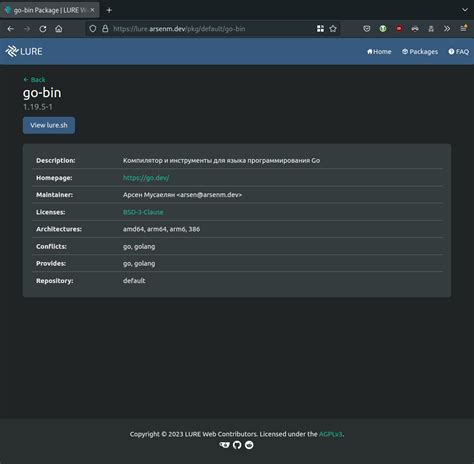Click the site security padlock icon

[x=105, y=29]
